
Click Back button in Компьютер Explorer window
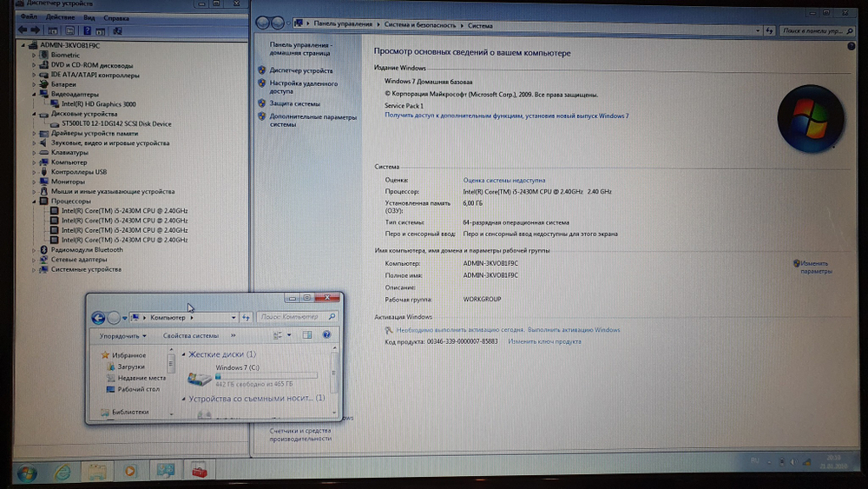[98, 318]
